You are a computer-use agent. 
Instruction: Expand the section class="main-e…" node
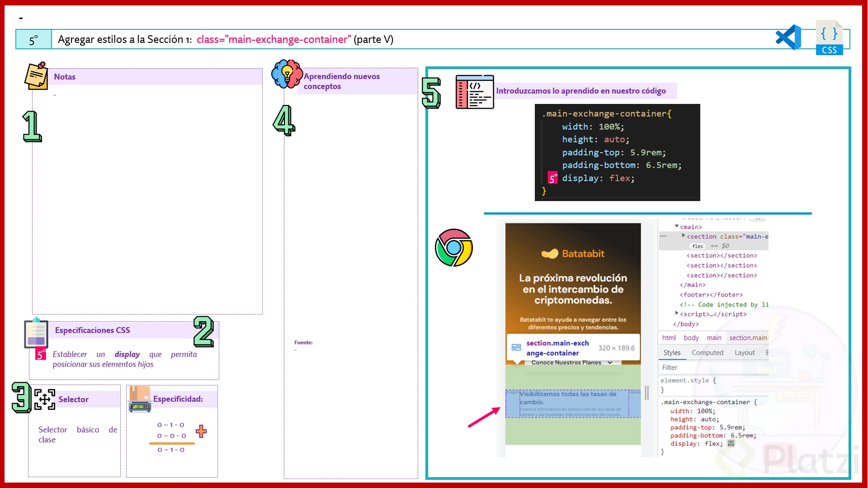(x=683, y=235)
